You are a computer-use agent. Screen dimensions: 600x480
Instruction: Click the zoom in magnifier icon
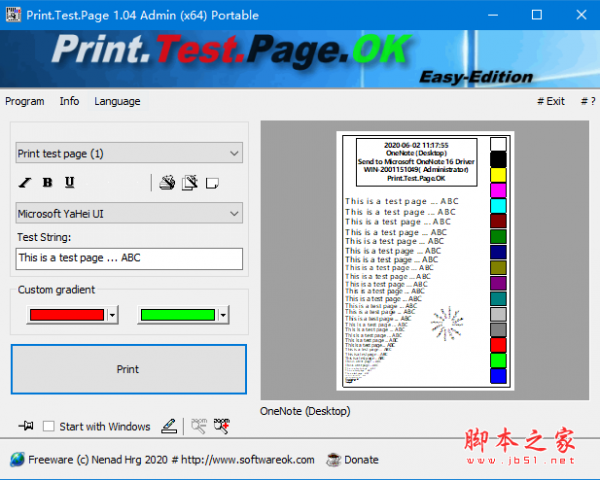(222, 426)
